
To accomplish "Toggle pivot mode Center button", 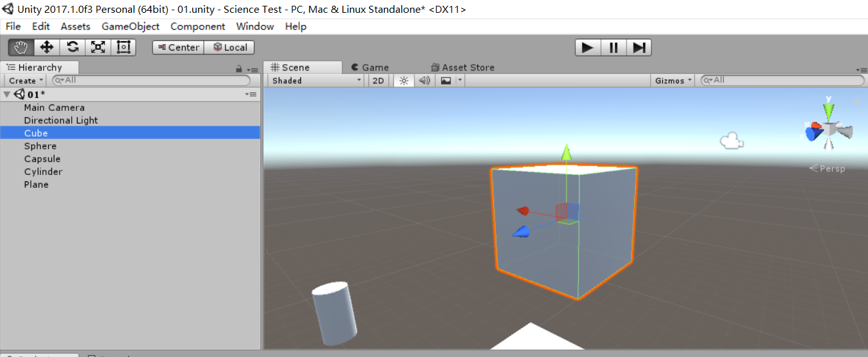I will click(178, 47).
